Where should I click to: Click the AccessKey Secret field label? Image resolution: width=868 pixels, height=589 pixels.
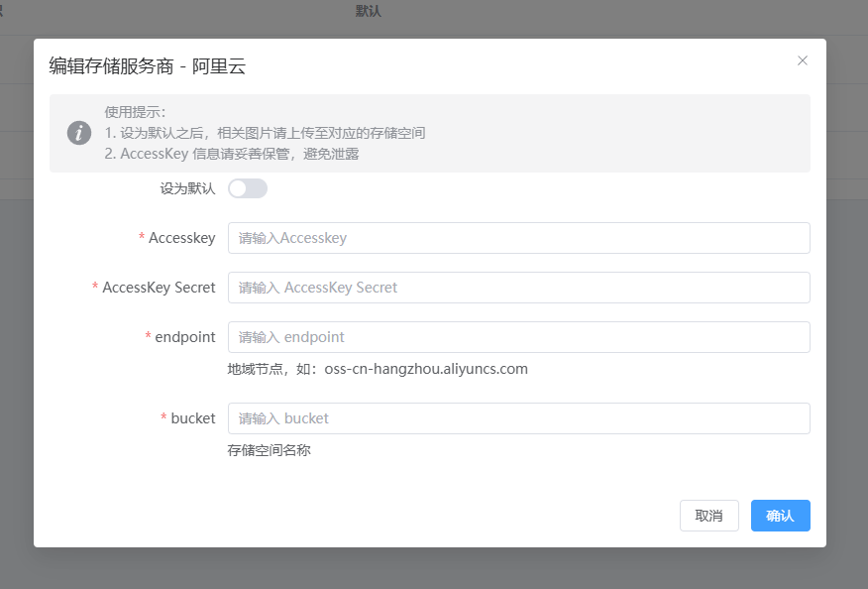click(x=159, y=288)
